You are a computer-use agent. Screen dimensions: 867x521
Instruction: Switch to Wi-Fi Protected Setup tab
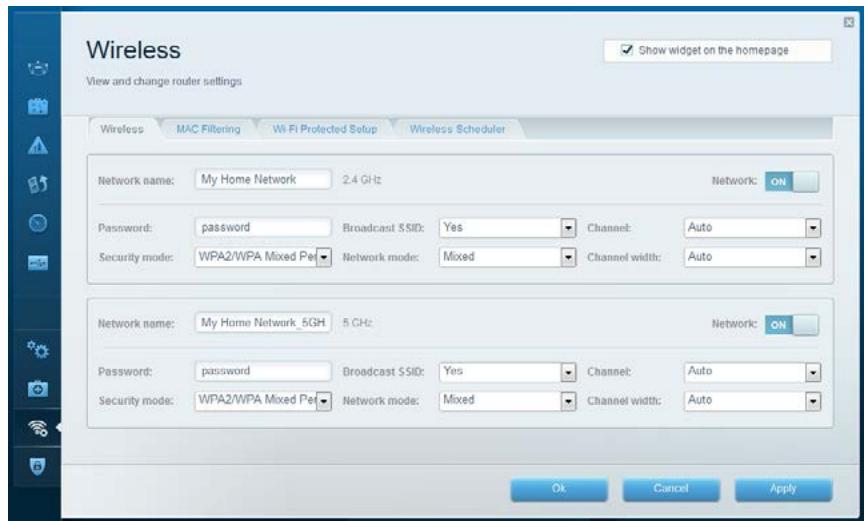click(325, 129)
